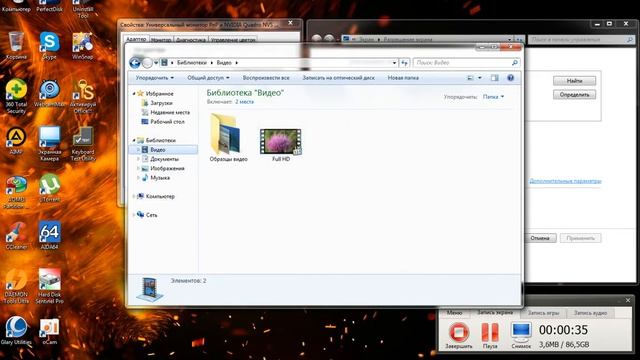
Task: Click Применить in the resolution window
Action: click(x=580, y=238)
